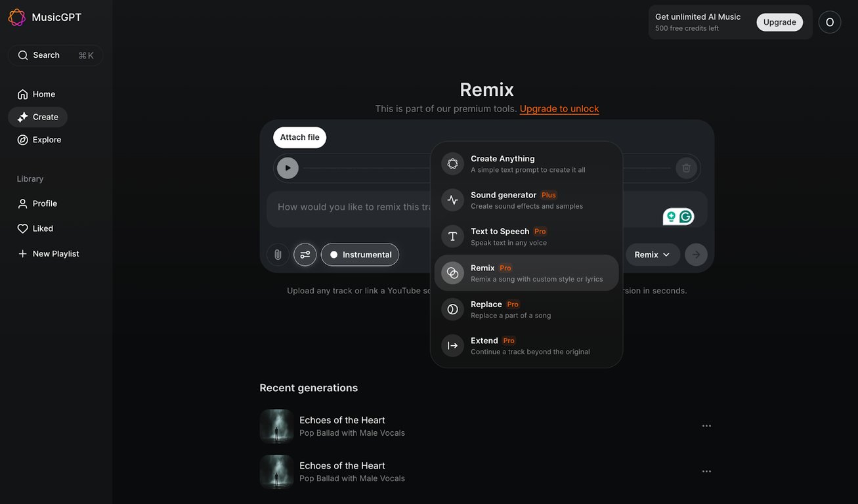Select the Create Anything icon
The width and height of the screenshot is (858, 504).
(x=452, y=163)
